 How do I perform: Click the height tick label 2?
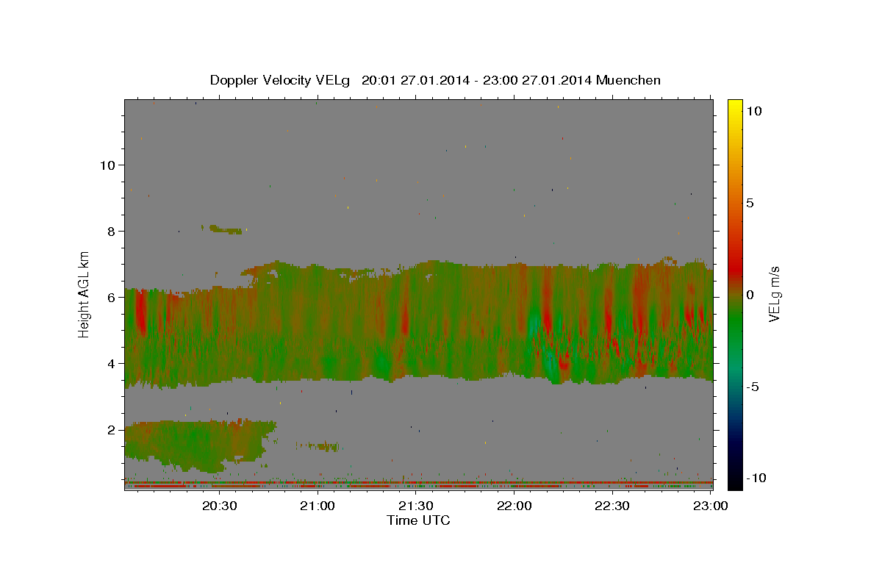pyautogui.click(x=111, y=430)
